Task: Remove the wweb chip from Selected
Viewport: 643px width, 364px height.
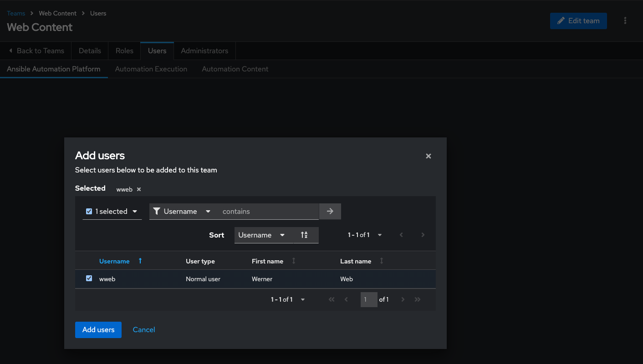Action: (139, 189)
